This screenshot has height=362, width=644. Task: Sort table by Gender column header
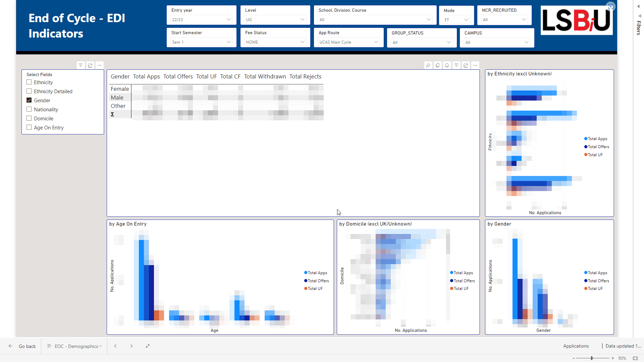(120, 76)
